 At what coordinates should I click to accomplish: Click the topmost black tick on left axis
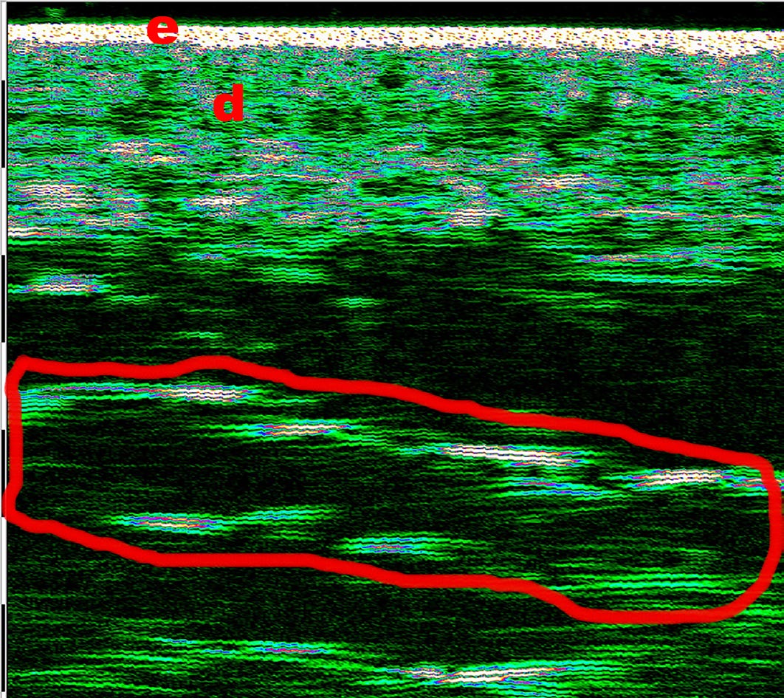[x=3, y=122]
